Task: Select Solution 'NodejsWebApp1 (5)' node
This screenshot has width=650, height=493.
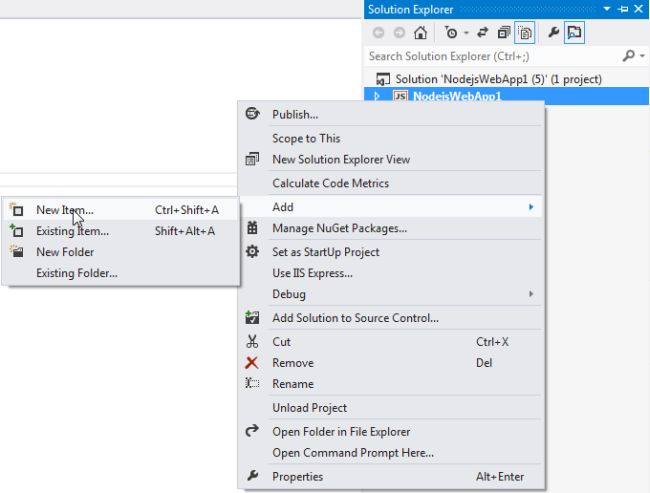Action: pyautogui.click(x=498, y=79)
